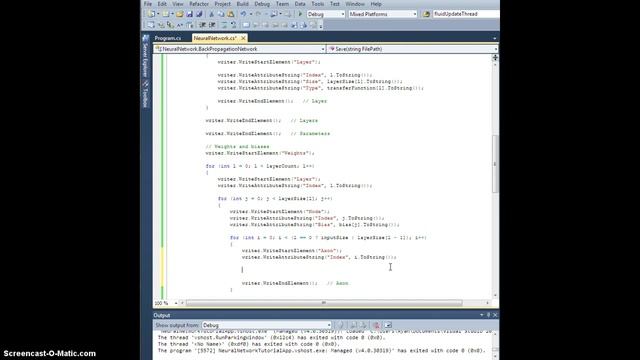Click the Redo arrow icon

[258, 14]
